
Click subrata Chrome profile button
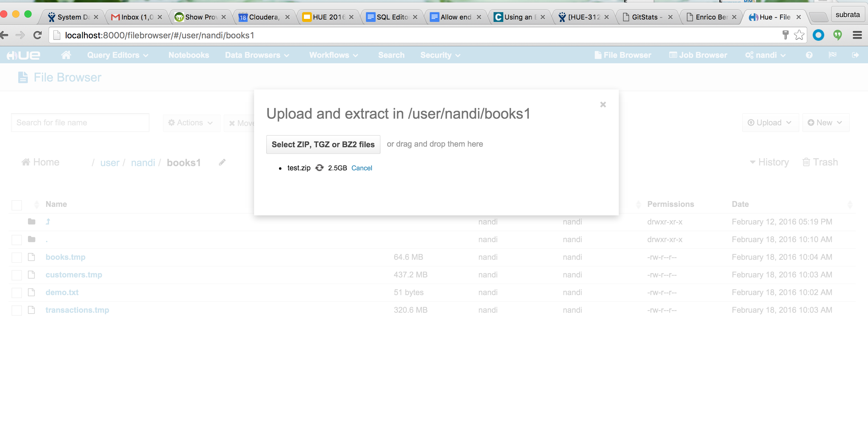coord(847,15)
